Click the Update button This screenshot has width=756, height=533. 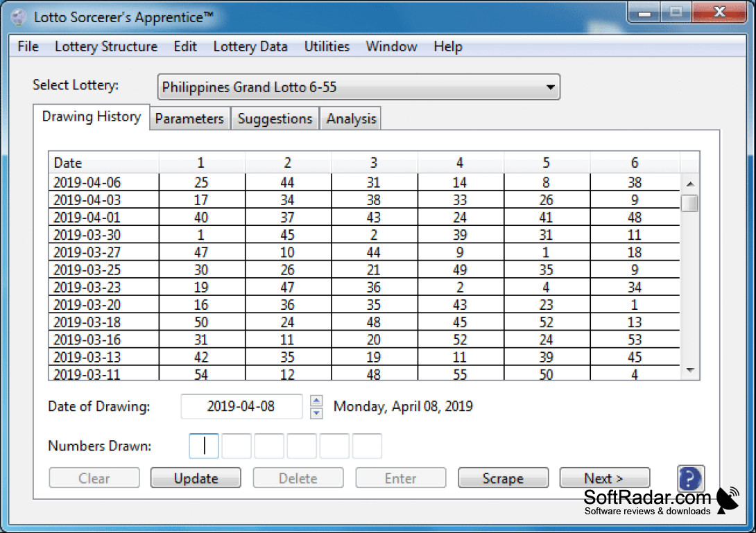(x=196, y=478)
